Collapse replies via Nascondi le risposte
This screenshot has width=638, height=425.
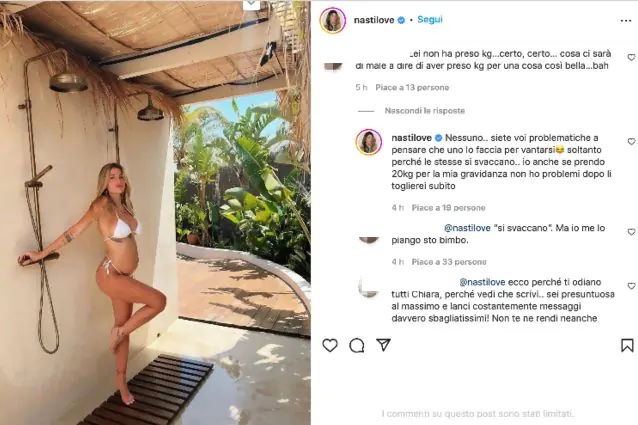(x=424, y=111)
